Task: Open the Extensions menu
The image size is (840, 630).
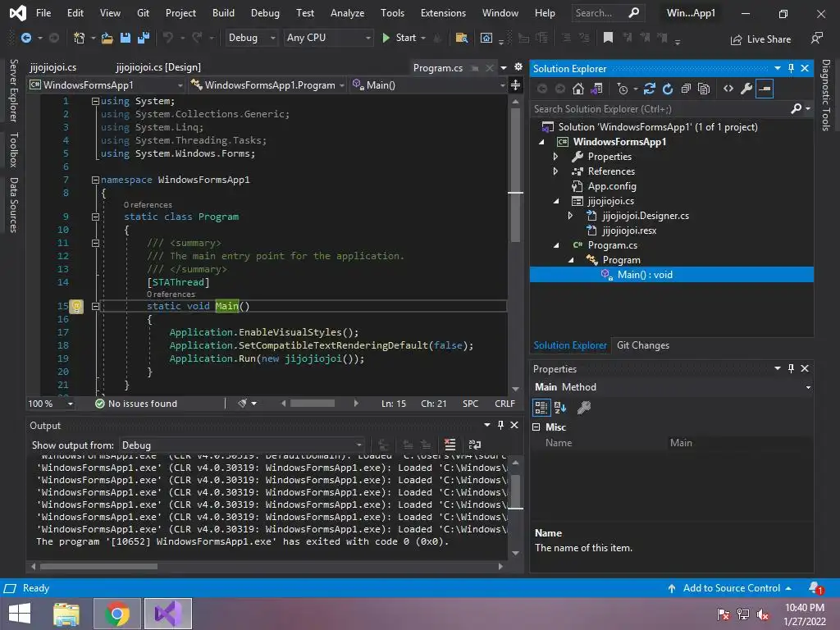Action: 443,13
